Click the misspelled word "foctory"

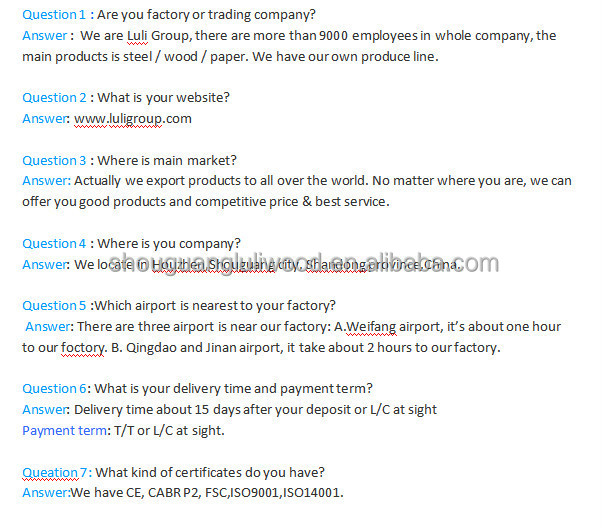[x=81, y=347]
